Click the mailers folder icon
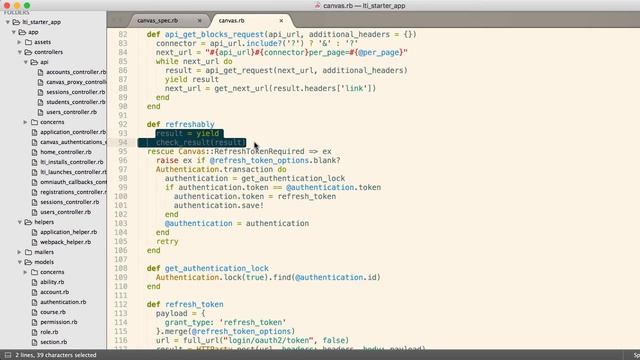The image size is (640, 360). 28,252
